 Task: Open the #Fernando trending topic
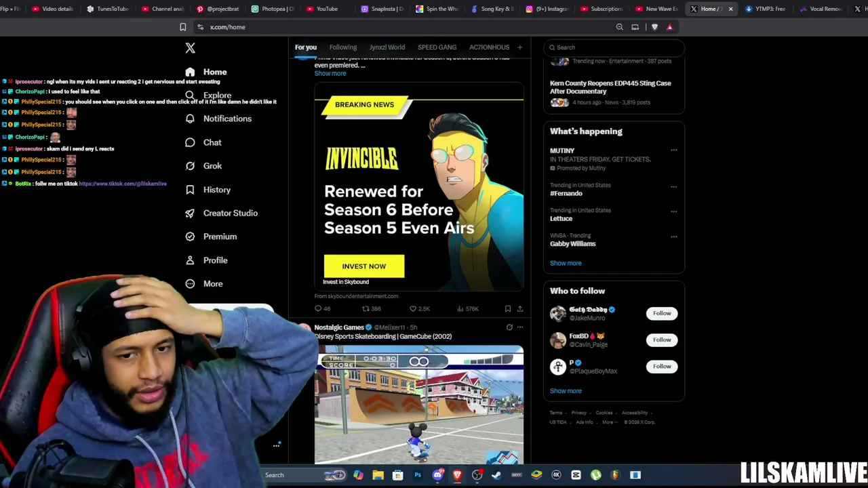pos(566,193)
